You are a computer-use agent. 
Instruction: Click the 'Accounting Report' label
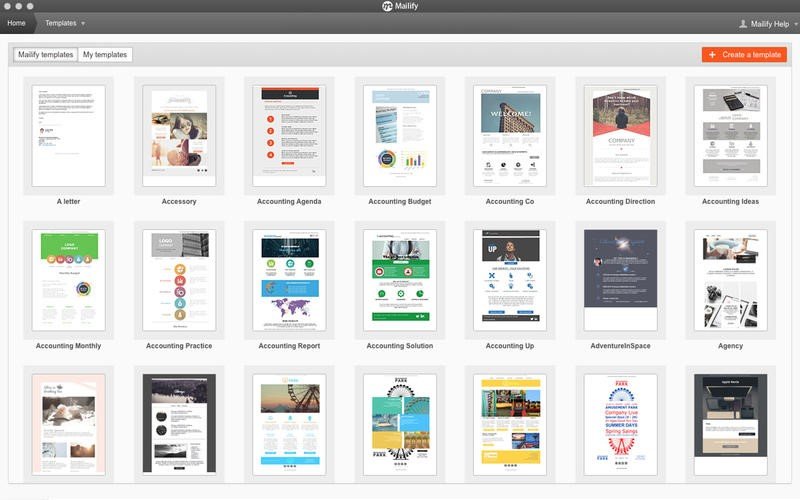tap(289, 346)
